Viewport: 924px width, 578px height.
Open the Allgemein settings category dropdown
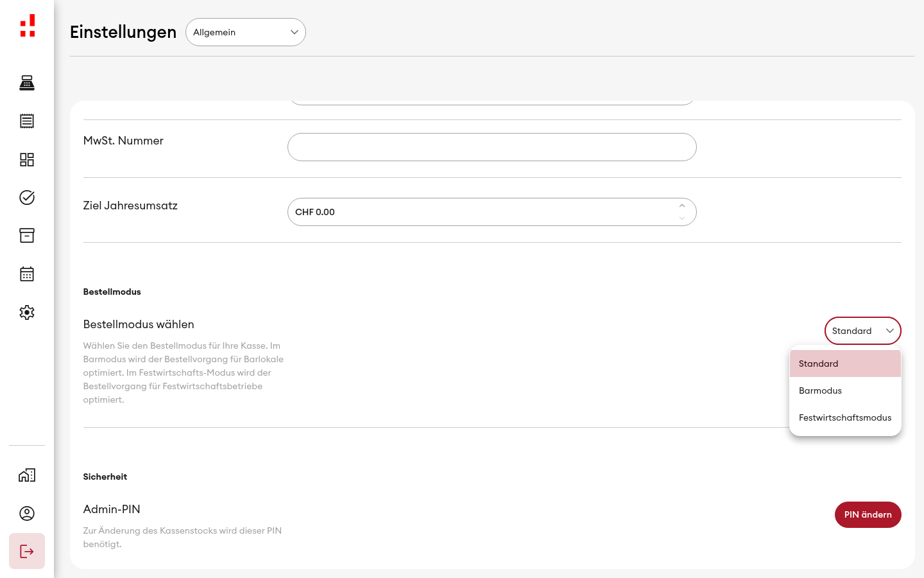pyautogui.click(x=246, y=32)
